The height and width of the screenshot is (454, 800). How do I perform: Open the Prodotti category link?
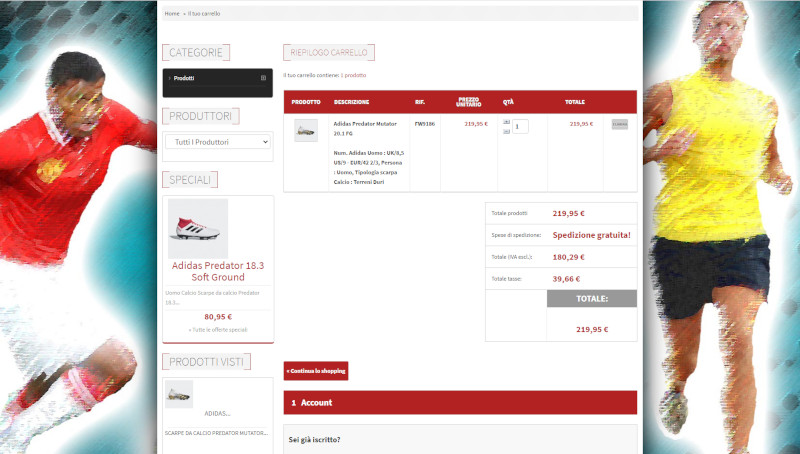point(184,78)
